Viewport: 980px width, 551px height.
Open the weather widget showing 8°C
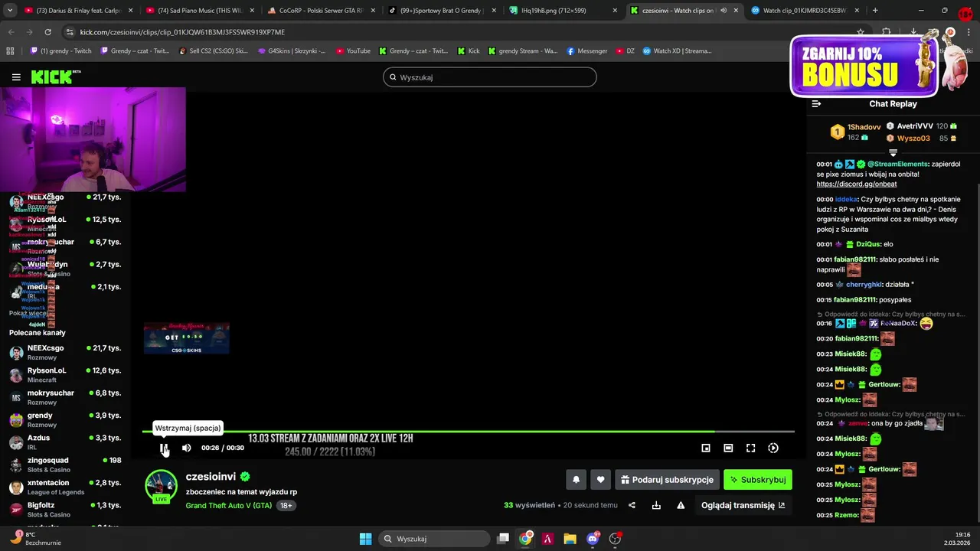[36, 539]
